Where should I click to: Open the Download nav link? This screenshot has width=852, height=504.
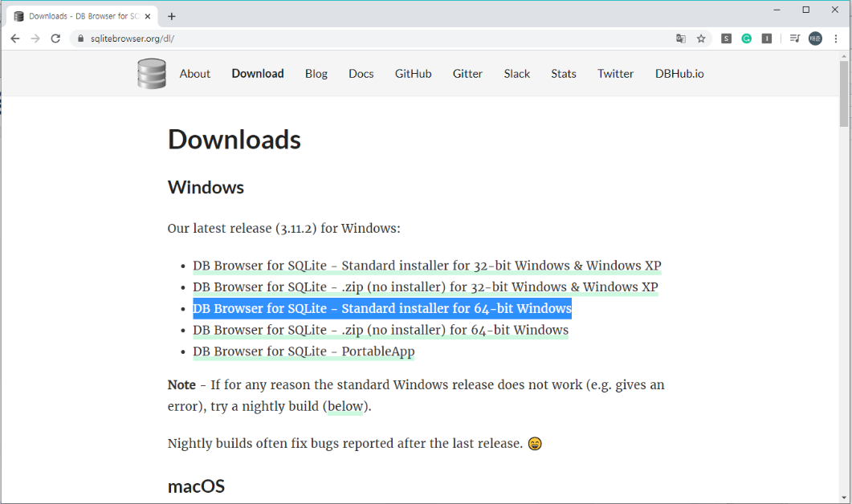point(258,74)
